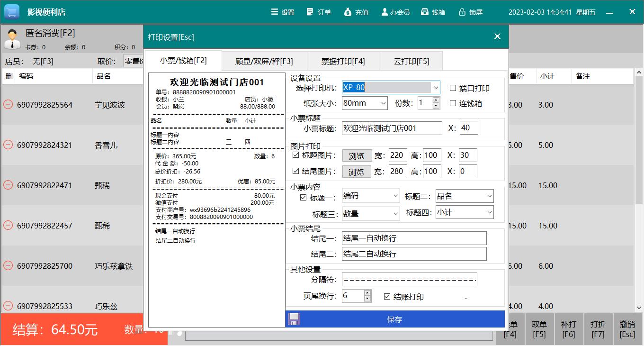This screenshot has width=644, height=346.
Task: Open the paper size 80mm dropdown
Action: (383, 103)
